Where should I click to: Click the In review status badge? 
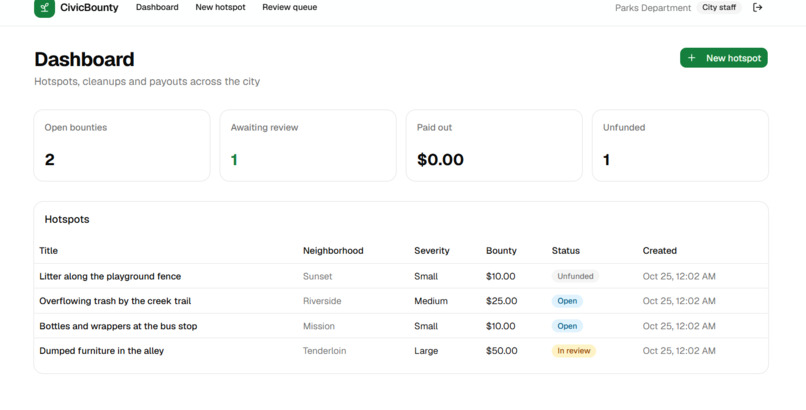pyautogui.click(x=574, y=351)
